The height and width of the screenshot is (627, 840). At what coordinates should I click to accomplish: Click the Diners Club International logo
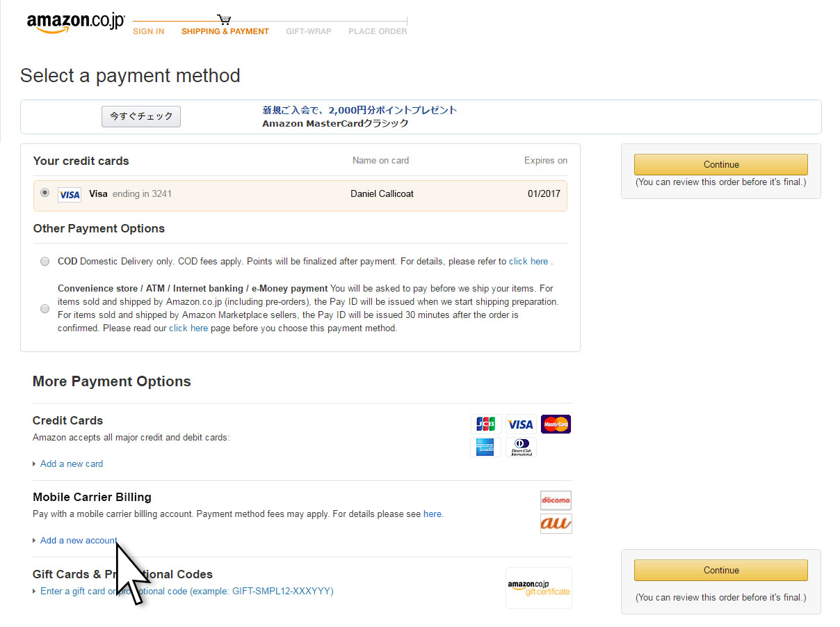pyautogui.click(x=521, y=447)
